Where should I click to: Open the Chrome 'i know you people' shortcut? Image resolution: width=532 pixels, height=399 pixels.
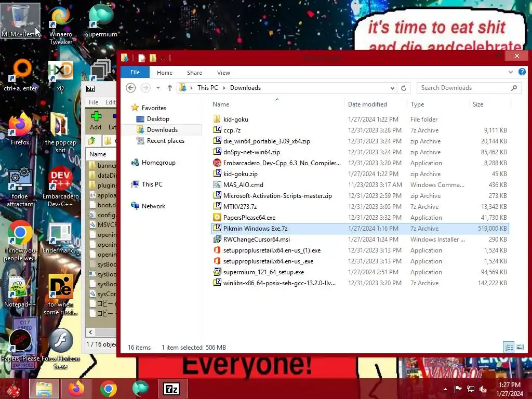[x=20, y=241]
